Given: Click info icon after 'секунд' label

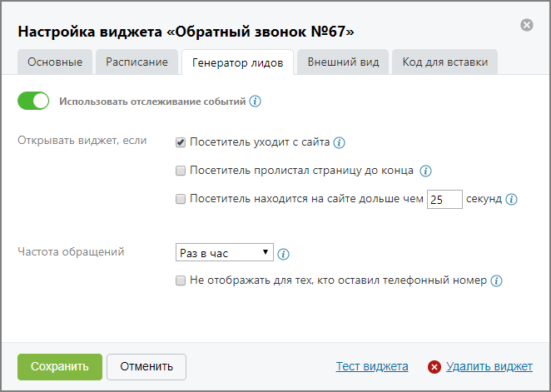Looking at the screenshot, I should (511, 199).
